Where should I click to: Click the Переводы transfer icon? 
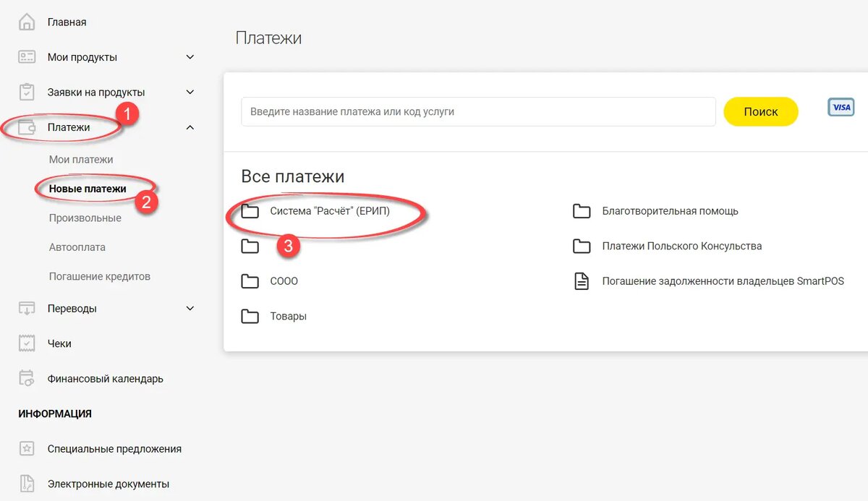tap(27, 308)
